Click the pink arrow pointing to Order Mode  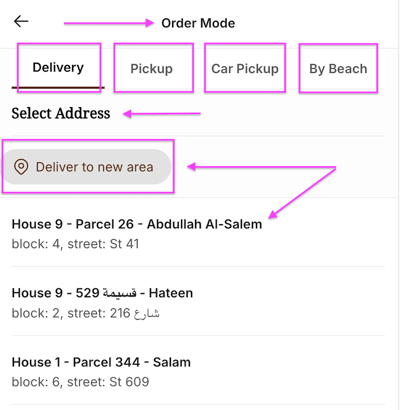(109, 23)
